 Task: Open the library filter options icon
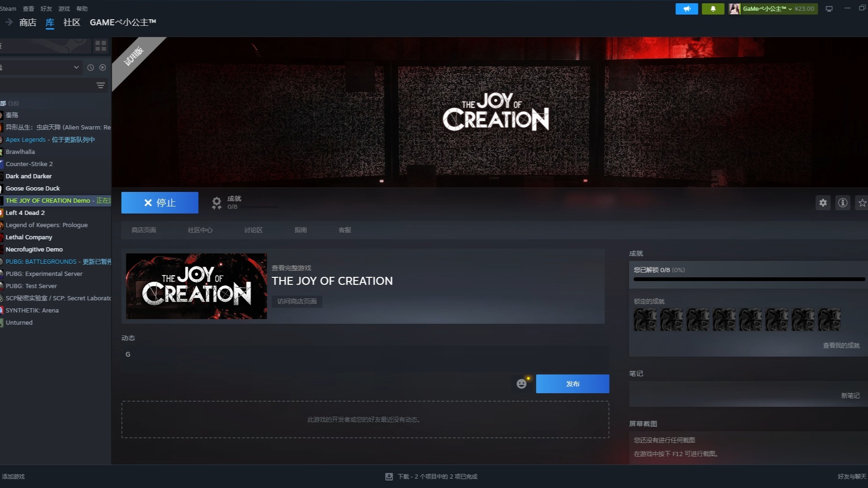pos(101,85)
